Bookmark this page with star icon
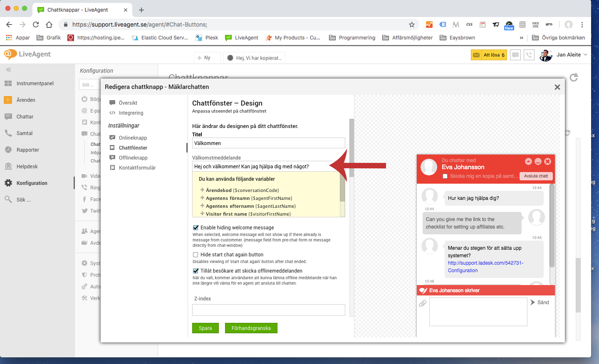This screenshot has width=599, height=364. pyautogui.click(x=412, y=25)
